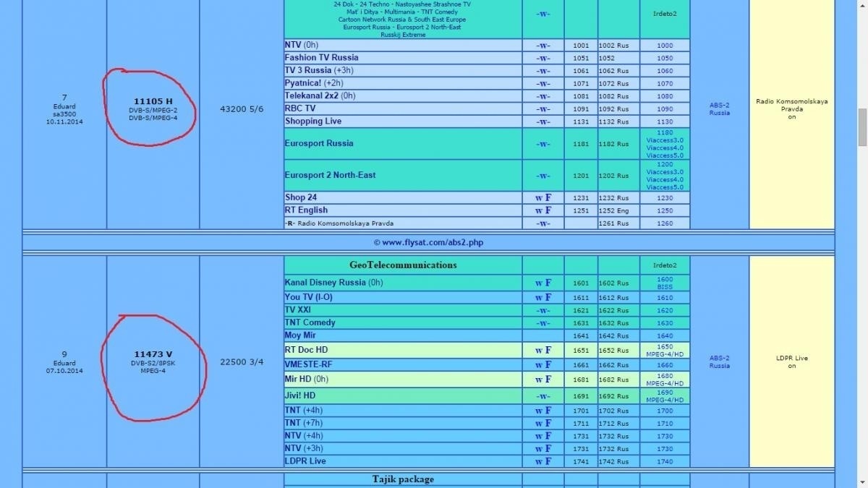Open the Eurosport 2 North-East link
Image resolution: width=868 pixels, height=488 pixels.
coord(331,175)
